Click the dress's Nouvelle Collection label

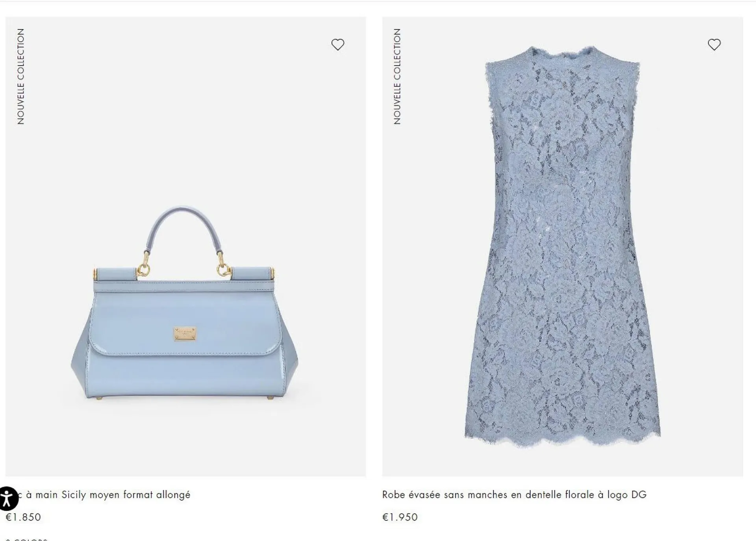(397, 76)
